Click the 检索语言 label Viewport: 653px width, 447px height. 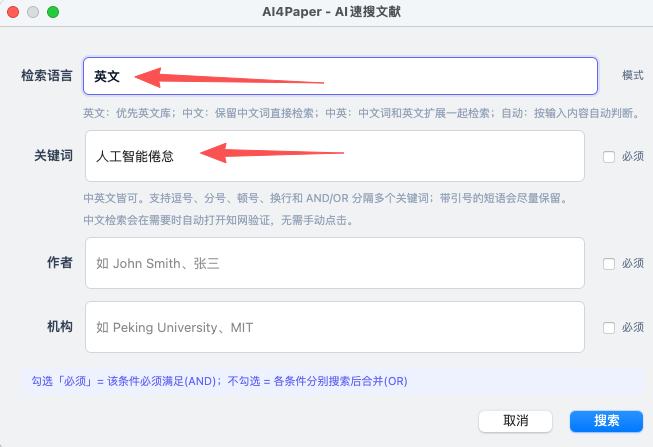(47, 76)
